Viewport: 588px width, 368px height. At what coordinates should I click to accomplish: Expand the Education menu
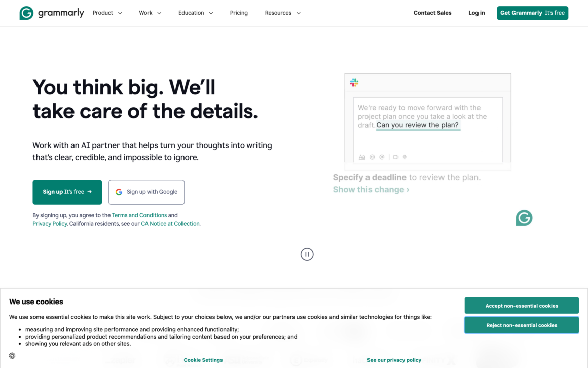click(x=196, y=13)
